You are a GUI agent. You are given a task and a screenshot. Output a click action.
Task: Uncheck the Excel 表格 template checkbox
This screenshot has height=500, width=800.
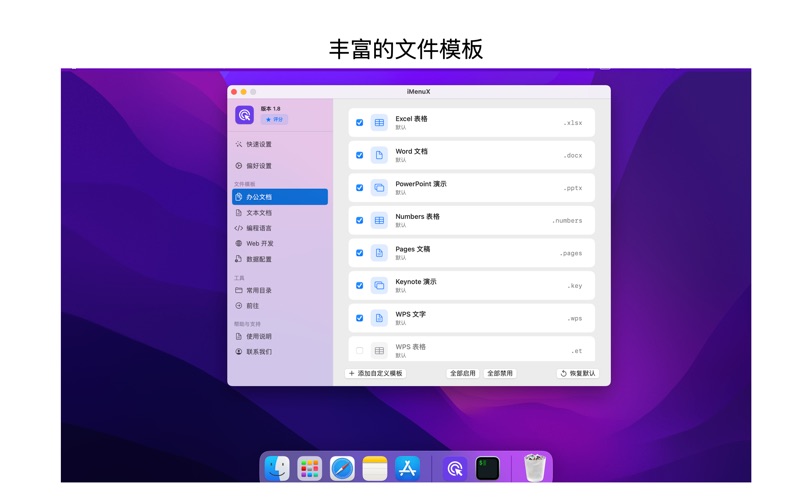click(359, 122)
